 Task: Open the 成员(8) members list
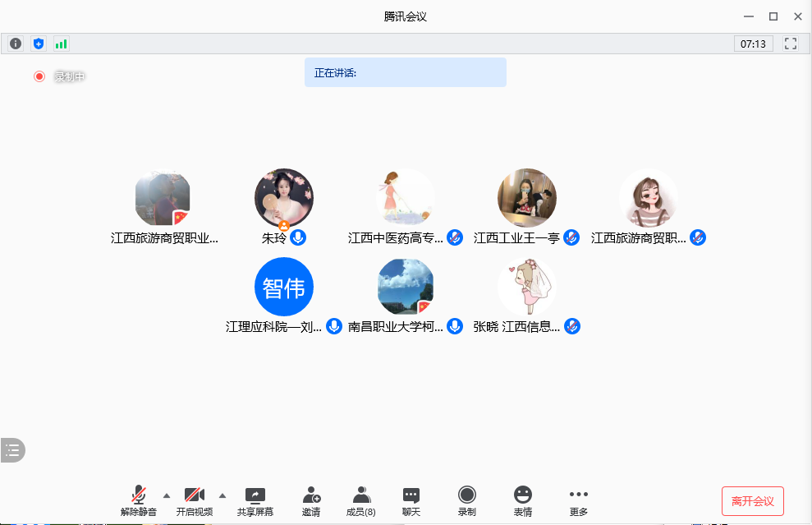pyautogui.click(x=361, y=500)
